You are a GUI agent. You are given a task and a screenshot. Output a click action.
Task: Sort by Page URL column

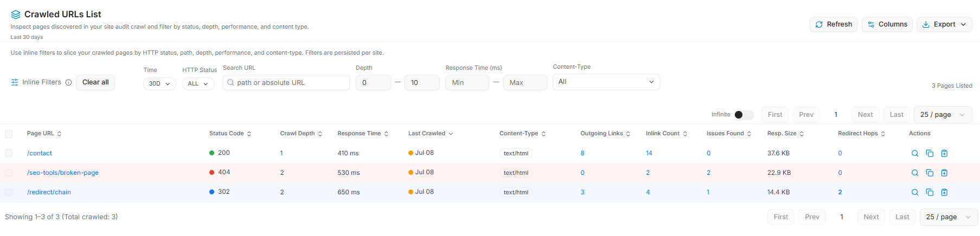44,134
